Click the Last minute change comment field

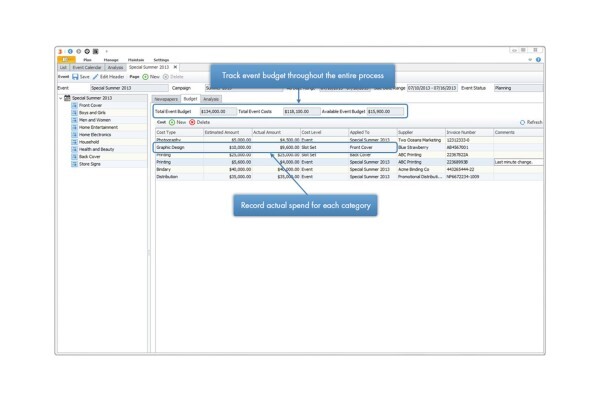(518, 162)
